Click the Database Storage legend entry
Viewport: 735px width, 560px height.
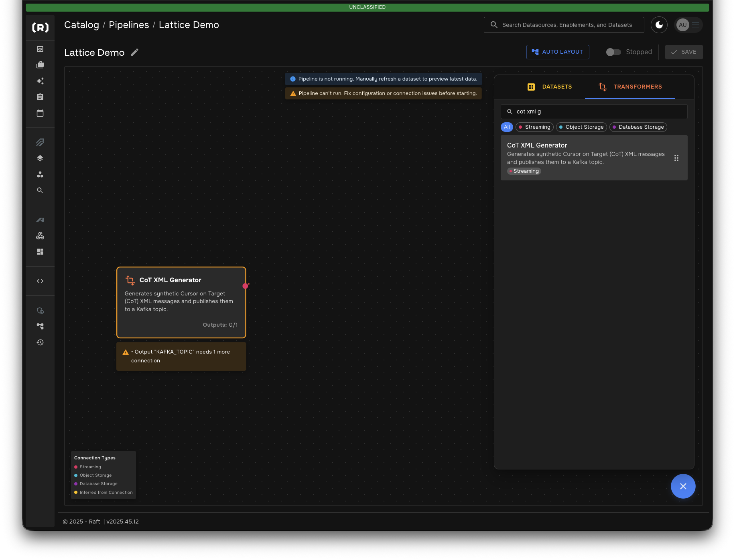[95, 484]
